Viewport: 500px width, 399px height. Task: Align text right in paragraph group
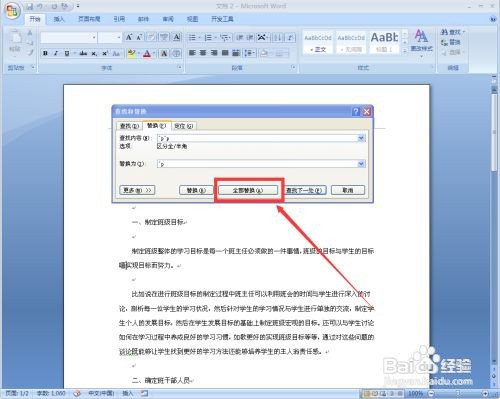(x=214, y=53)
